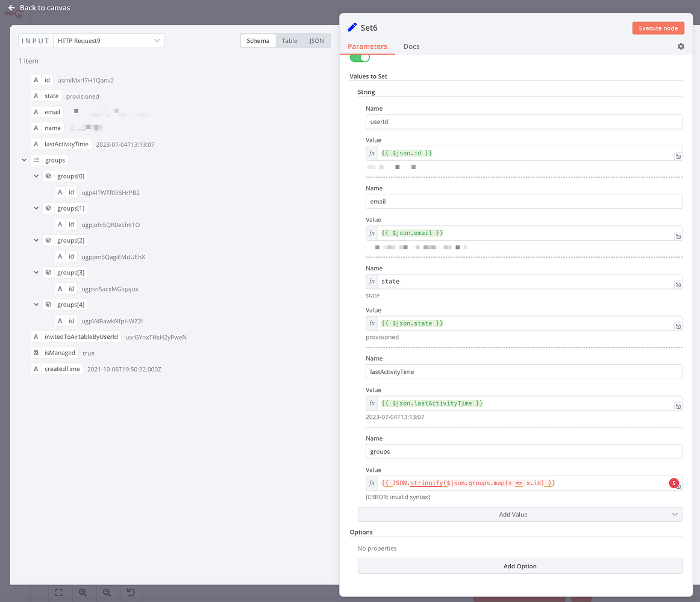Click fx icon of lastActivityTime value
The image size is (700, 602).
click(x=372, y=403)
